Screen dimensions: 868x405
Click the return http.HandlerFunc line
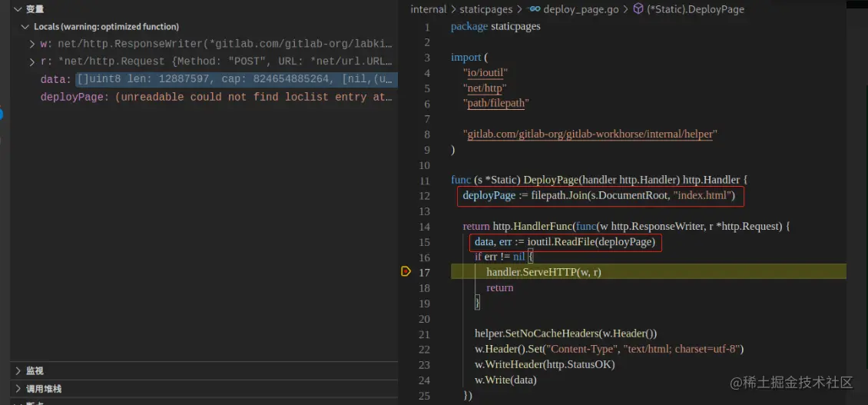coord(626,227)
